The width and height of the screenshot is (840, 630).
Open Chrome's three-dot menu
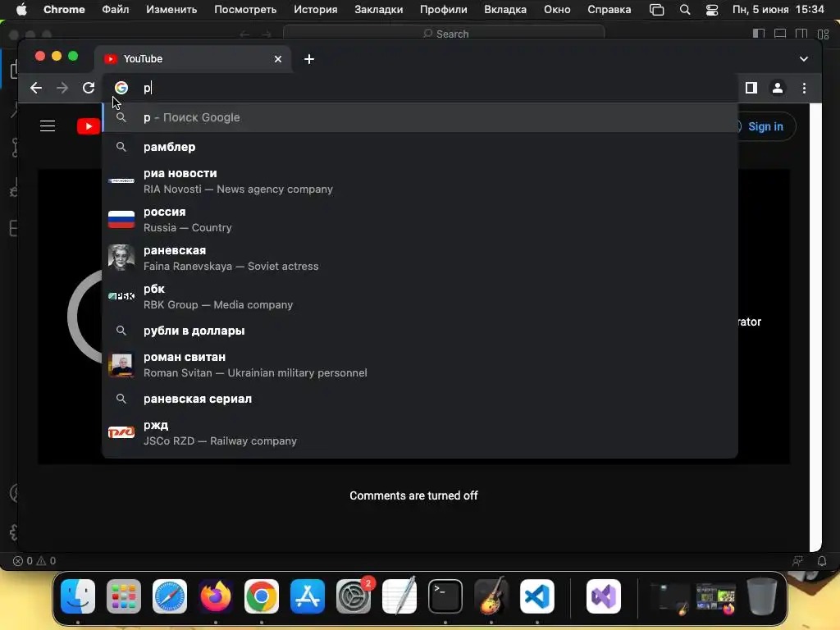click(x=804, y=88)
